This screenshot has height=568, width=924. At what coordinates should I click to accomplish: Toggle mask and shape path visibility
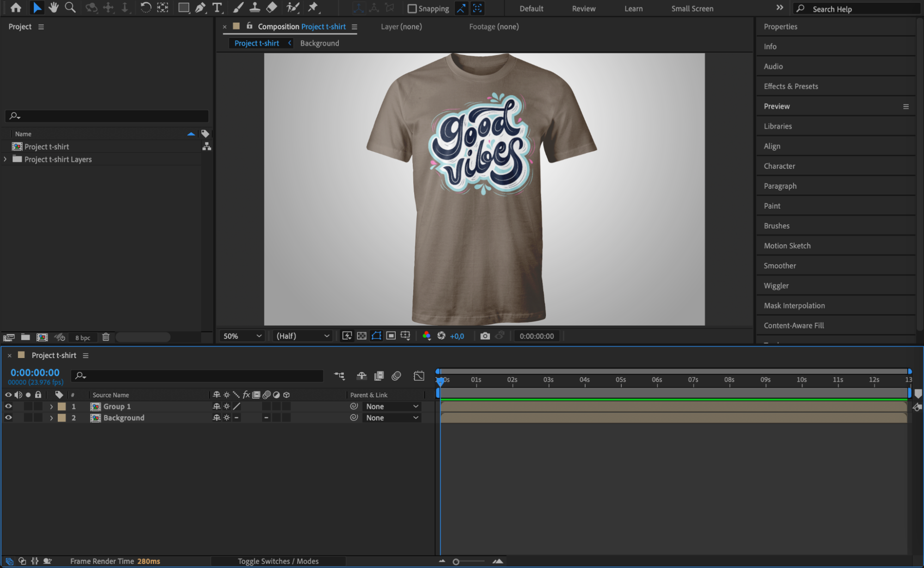(x=377, y=336)
